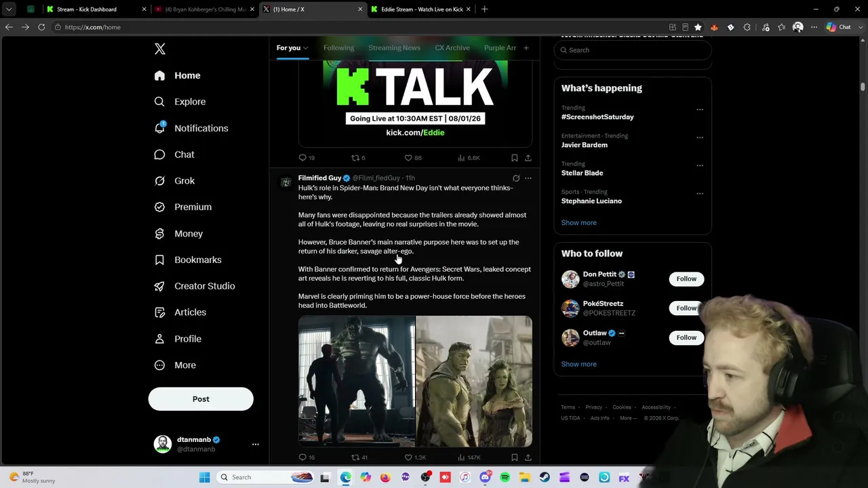The height and width of the screenshot is (488, 868).
Task: Open options for Stellar Blade trend
Action: pos(700,165)
